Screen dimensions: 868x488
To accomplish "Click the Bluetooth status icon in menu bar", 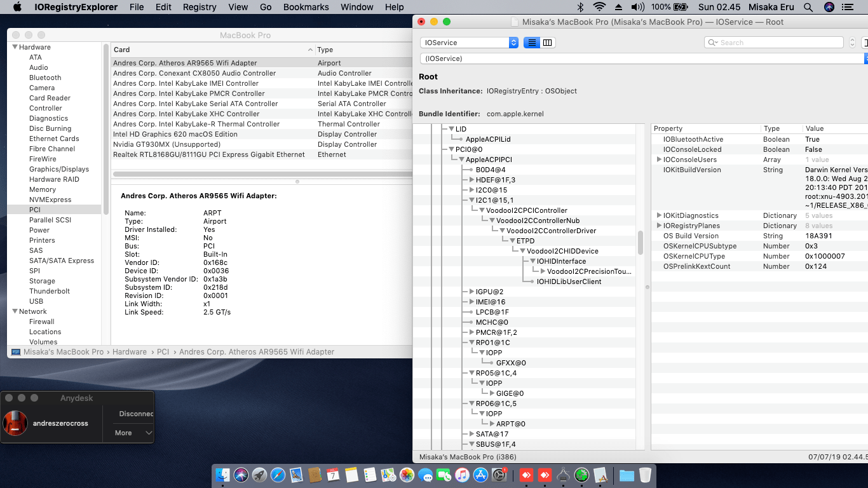I will pos(580,7).
